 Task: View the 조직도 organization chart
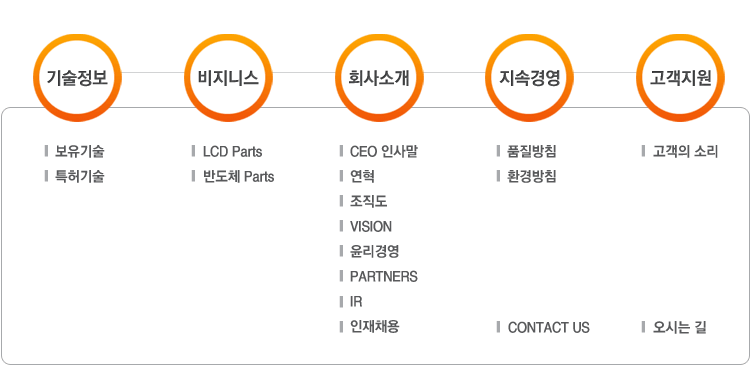pyautogui.click(x=368, y=202)
